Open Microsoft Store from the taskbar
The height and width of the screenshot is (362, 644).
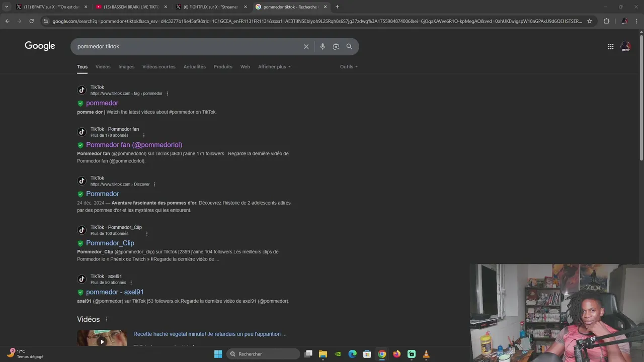point(367,354)
